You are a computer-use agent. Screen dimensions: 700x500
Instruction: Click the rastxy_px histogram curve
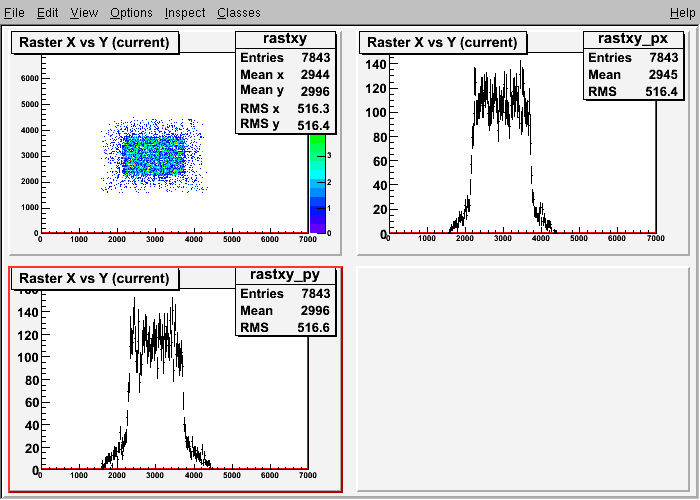tap(502, 147)
